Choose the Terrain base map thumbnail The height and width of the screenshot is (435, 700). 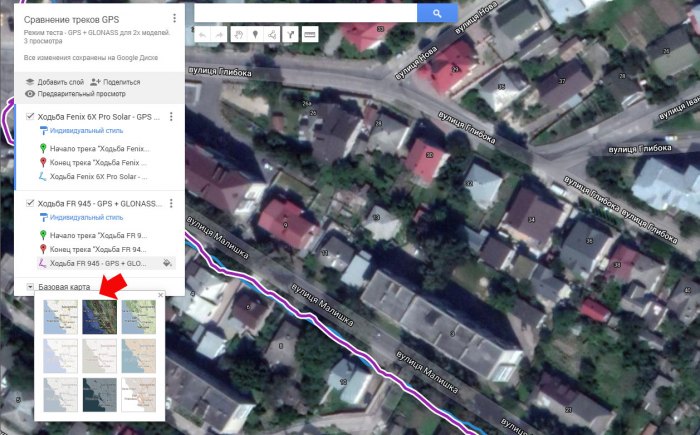pyautogui.click(x=139, y=317)
